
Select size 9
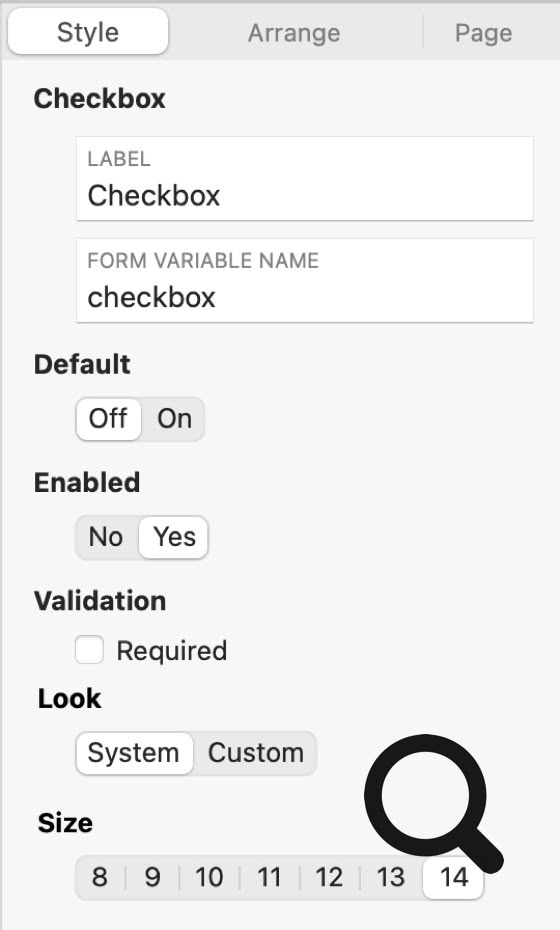click(152, 877)
